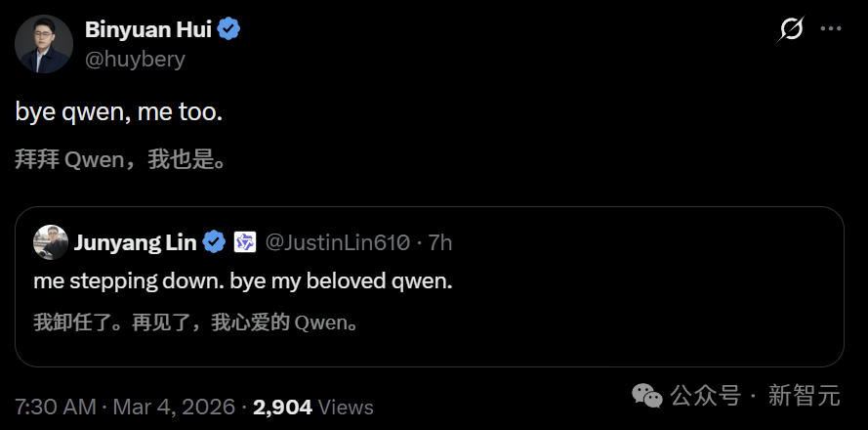Open the three-dot more options menu

point(831,29)
